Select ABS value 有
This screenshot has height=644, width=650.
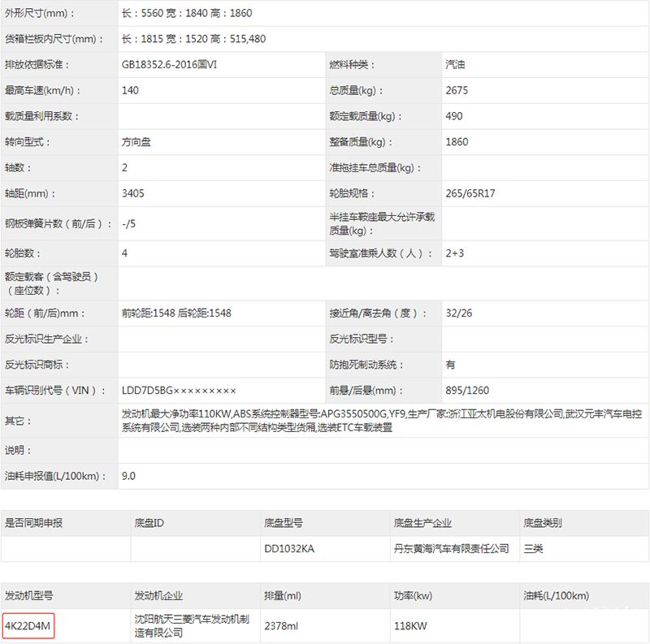point(450,365)
